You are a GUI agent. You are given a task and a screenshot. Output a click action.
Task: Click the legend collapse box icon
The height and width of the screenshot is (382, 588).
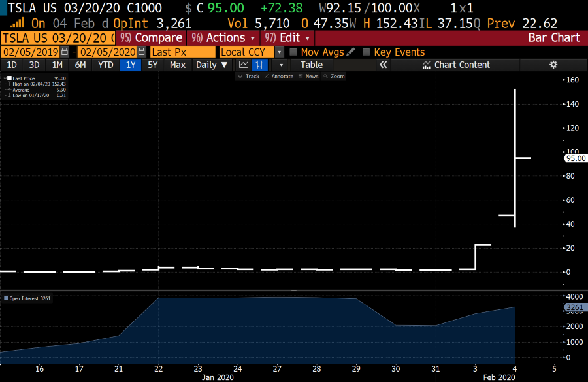pyautogui.click(x=5, y=78)
